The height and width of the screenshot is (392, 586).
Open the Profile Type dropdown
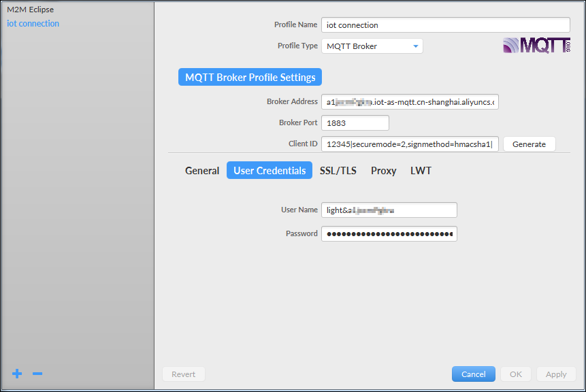coord(416,45)
